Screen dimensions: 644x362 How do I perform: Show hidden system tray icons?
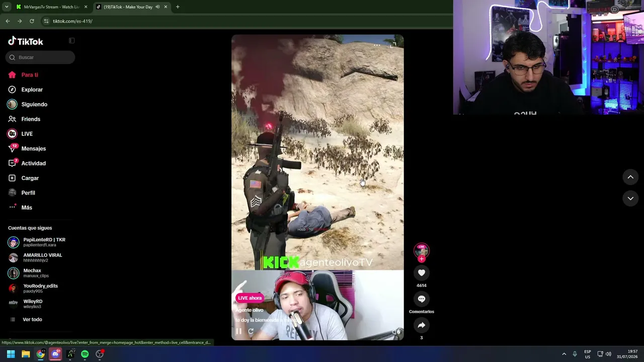[564, 354]
